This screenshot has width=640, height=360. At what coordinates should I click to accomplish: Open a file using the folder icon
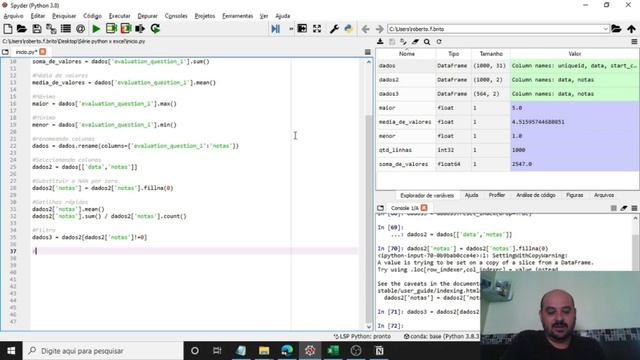pyautogui.click(x=22, y=29)
